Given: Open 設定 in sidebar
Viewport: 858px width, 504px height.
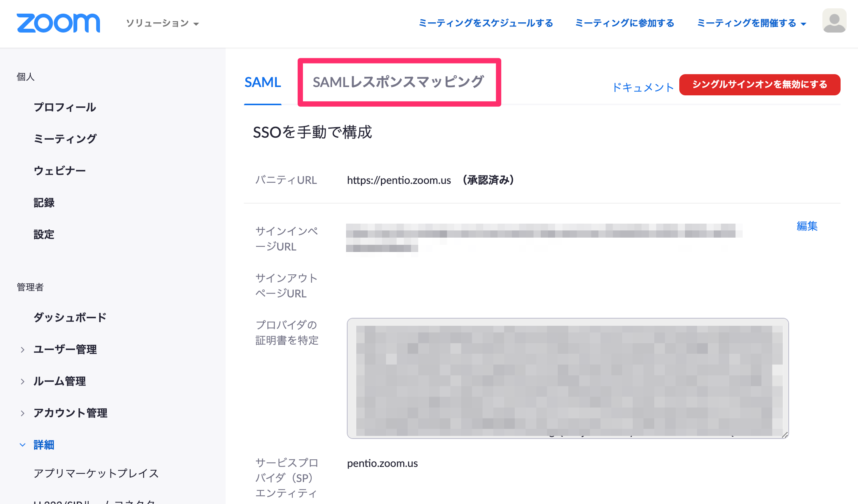Looking at the screenshot, I should [x=44, y=234].
